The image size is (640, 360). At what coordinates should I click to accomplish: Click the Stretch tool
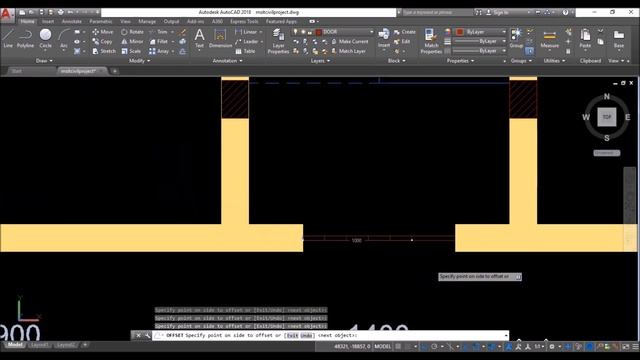[104, 51]
